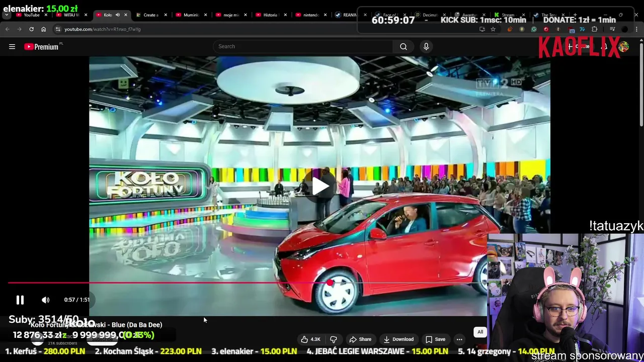The image size is (644, 362).
Task: Mute the video via speaker icon
Action: [46, 300]
